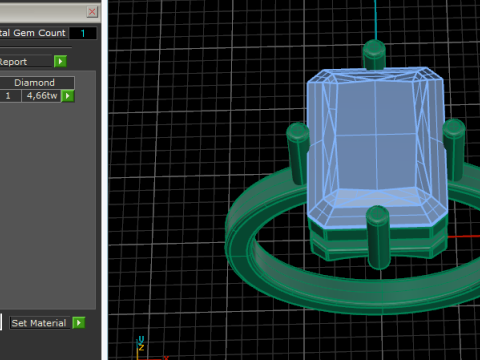480x360 pixels.
Task: Click the Set Material button
Action: coord(39,323)
